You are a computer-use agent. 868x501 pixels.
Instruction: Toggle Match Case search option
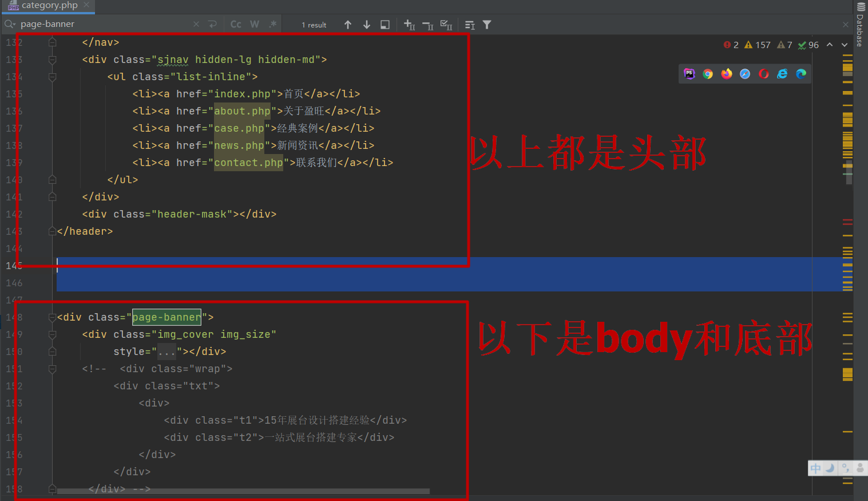[236, 24]
